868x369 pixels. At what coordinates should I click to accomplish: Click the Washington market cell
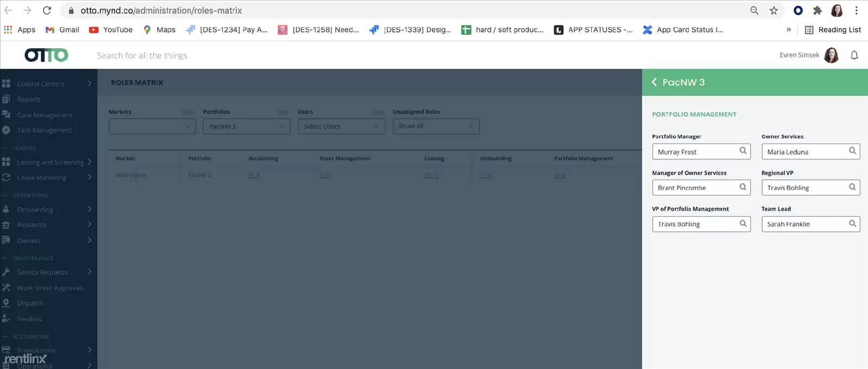[x=131, y=175]
